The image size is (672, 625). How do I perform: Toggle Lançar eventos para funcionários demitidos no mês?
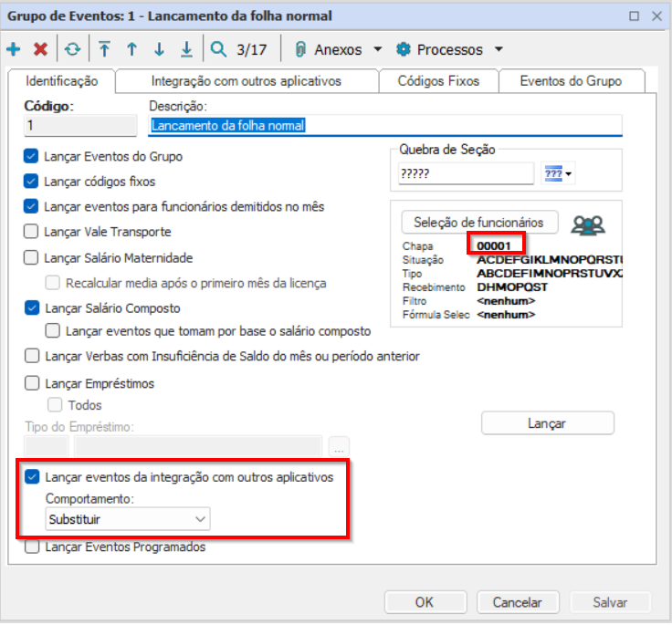point(31,206)
